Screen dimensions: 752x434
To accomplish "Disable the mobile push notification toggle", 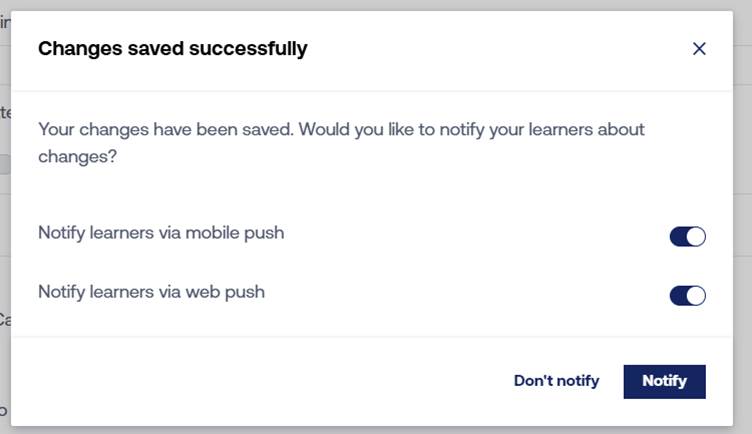I will click(687, 236).
